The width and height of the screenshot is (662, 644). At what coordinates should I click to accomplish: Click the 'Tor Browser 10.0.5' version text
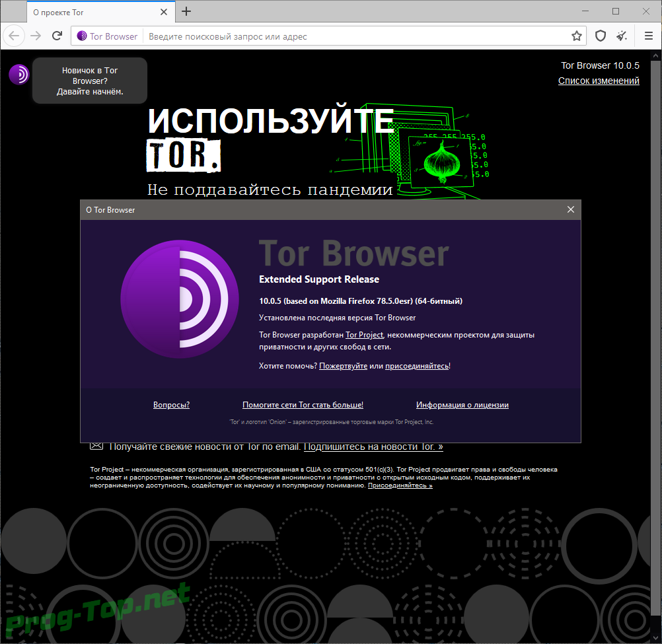tap(600, 65)
